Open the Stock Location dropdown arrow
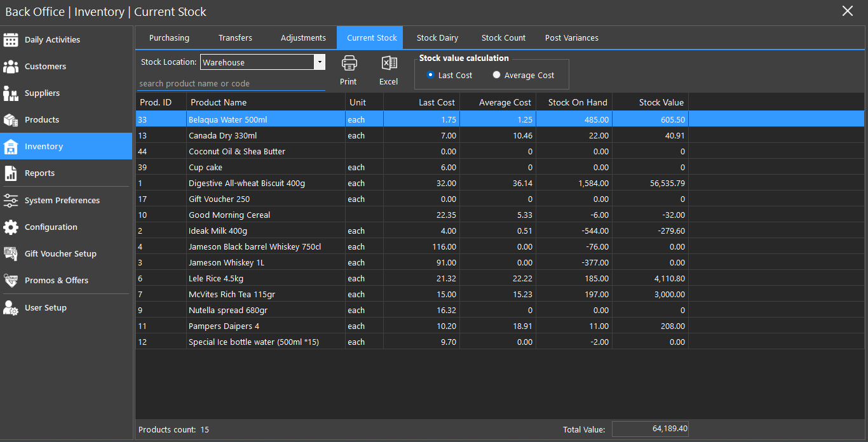868x442 pixels. click(320, 62)
